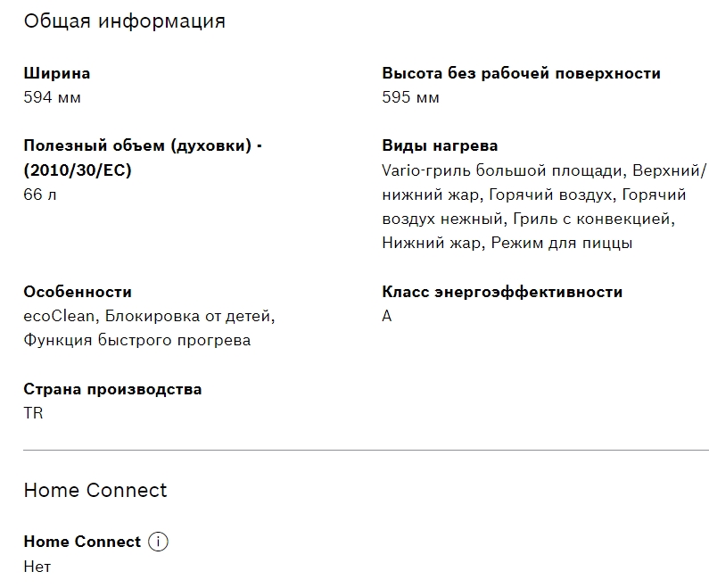
Task: Select the 'Класс энергоэффективности' label
Action: point(502,292)
